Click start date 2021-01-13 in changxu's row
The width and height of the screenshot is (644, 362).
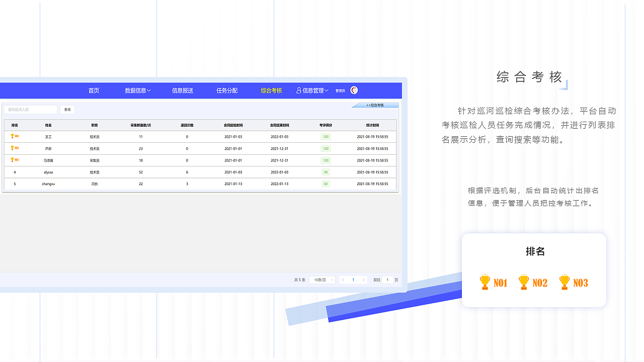[x=233, y=184]
